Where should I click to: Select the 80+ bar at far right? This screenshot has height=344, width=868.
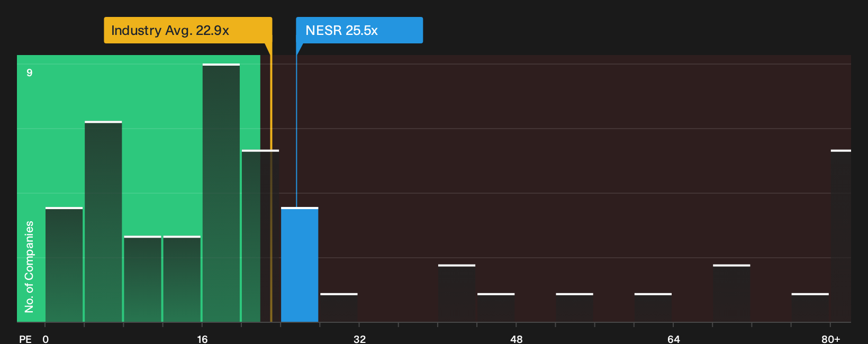tap(841, 236)
